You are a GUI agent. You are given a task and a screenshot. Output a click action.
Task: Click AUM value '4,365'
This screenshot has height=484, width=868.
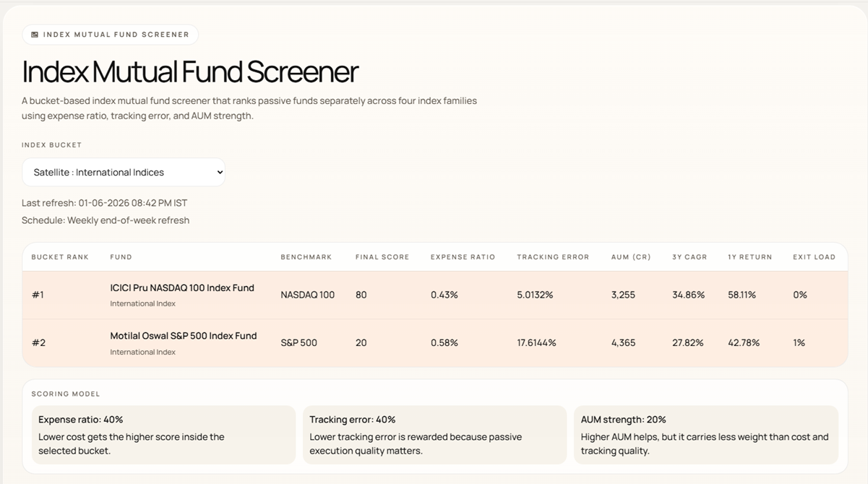624,343
